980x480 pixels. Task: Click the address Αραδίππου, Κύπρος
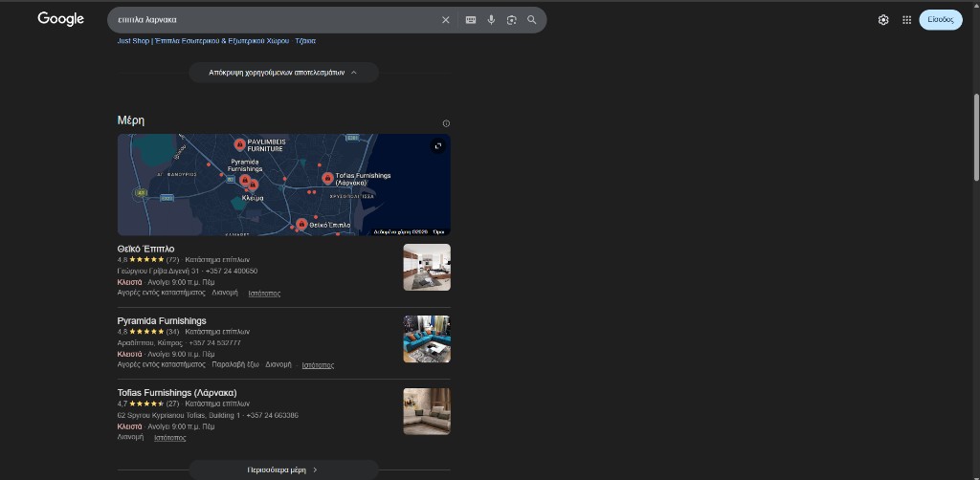(x=150, y=342)
